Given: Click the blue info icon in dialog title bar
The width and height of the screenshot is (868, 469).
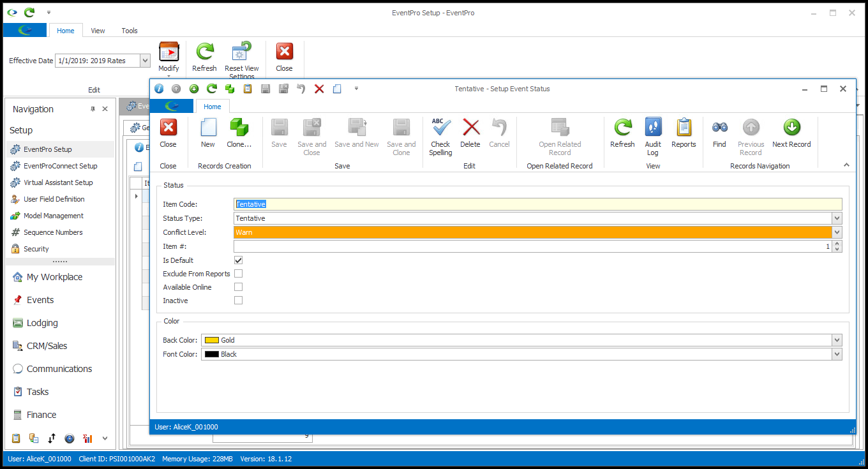Looking at the screenshot, I should (x=159, y=89).
